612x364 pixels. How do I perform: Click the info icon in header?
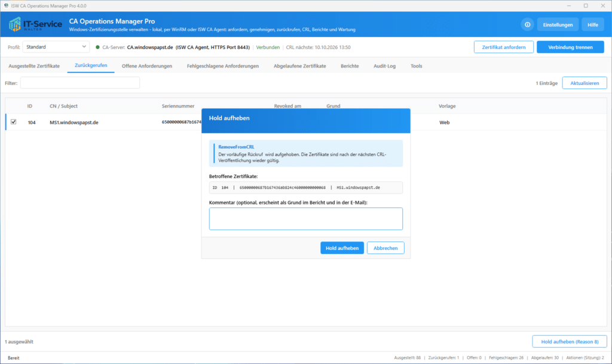pos(527,25)
